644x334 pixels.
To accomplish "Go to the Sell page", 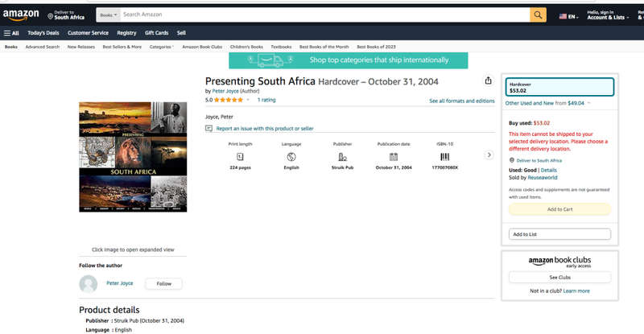I will pos(181,33).
